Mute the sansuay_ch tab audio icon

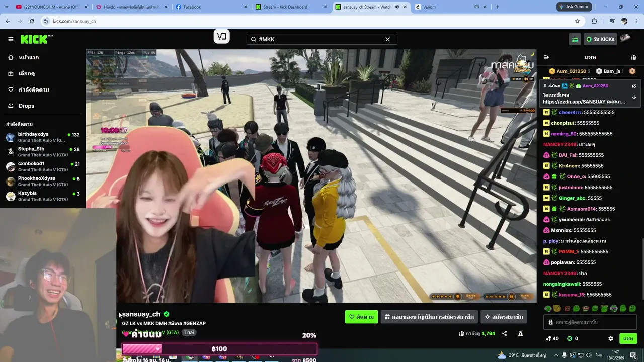[x=397, y=7]
